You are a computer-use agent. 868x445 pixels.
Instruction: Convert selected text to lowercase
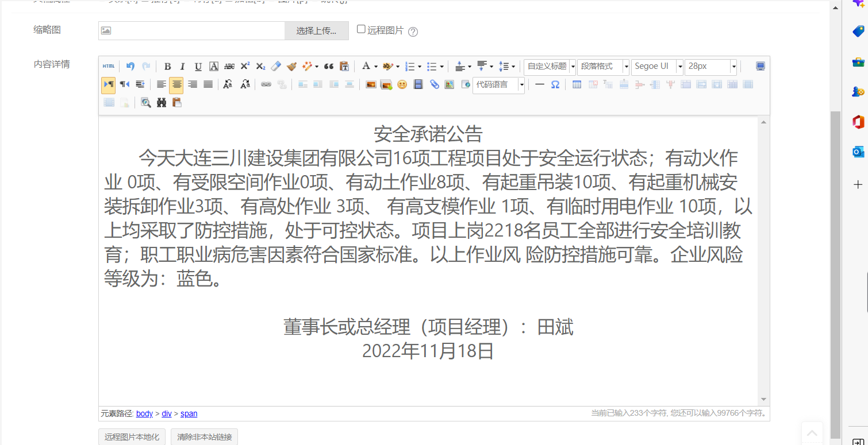point(245,84)
